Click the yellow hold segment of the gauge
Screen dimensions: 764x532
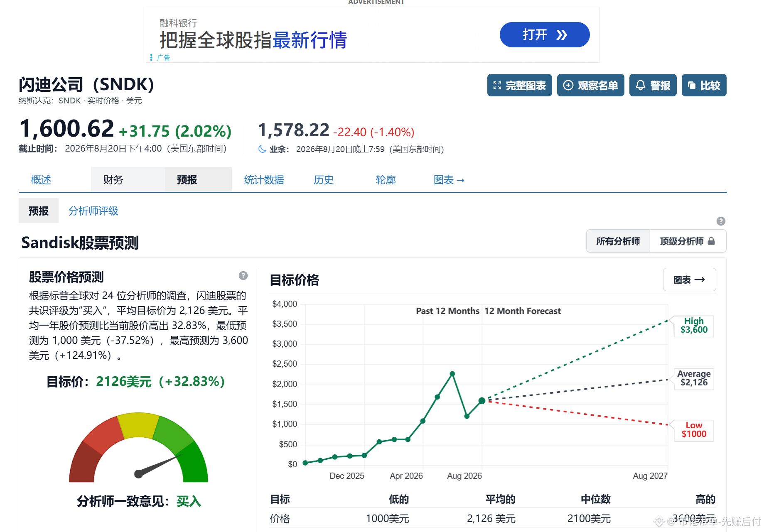[138, 425]
